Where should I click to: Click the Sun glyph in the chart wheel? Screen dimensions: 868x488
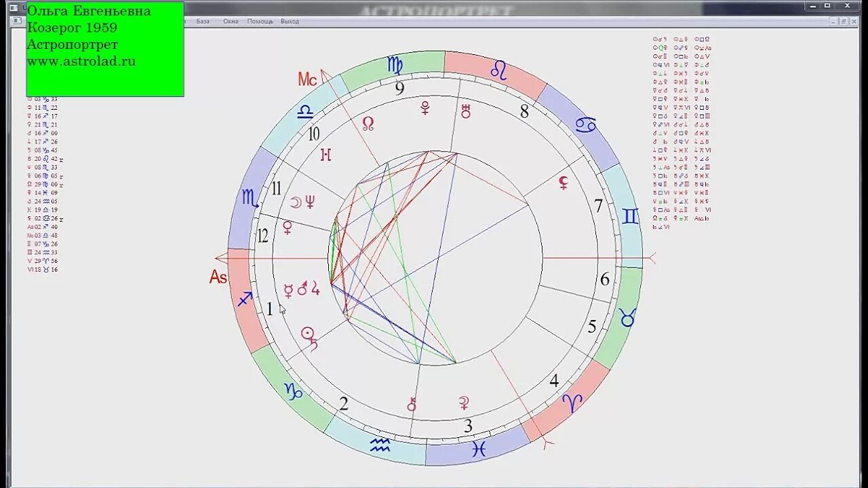pyautogui.click(x=308, y=332)
